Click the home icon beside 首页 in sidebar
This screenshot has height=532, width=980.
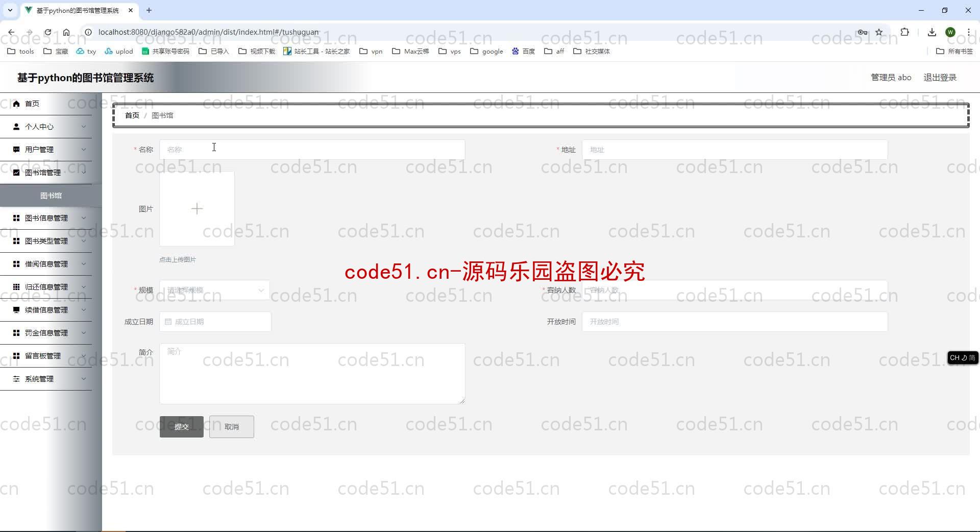[16, 104]
